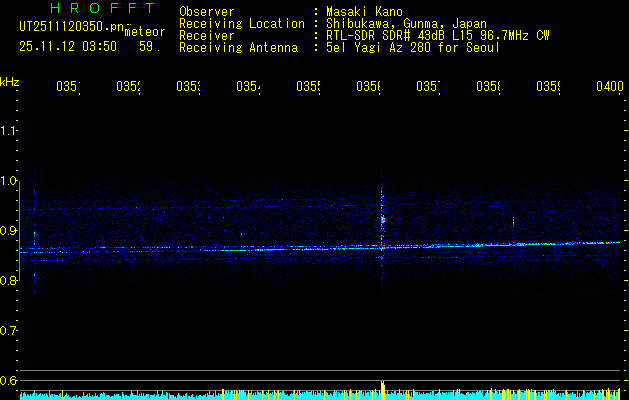Click RTL-SDR SDR# 43dB receiver details
This screenshot has width=629, height=400.
[438, 36]
